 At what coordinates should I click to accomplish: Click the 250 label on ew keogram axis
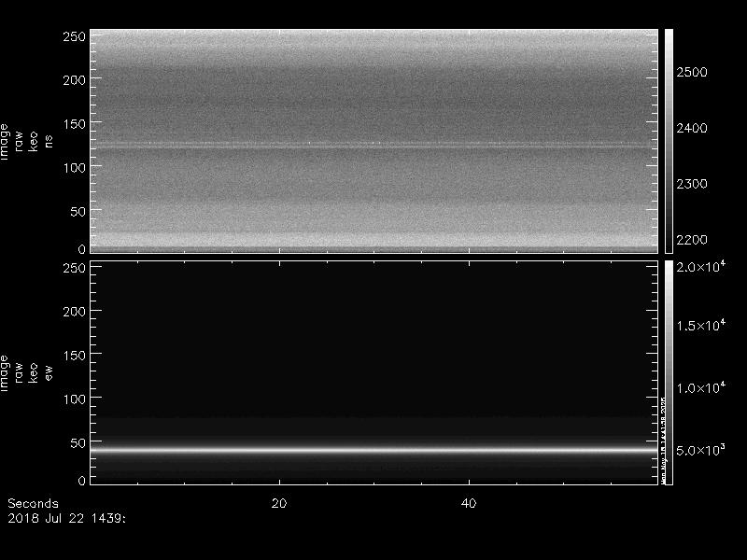pyautogui.click(x=75, y=268)
